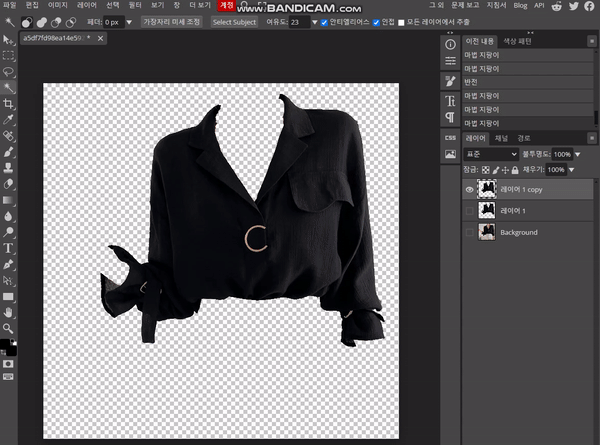This screenshot has width=600, height=445.
Task: Hide the 레이어 1 copy layer
Action: 470,188
